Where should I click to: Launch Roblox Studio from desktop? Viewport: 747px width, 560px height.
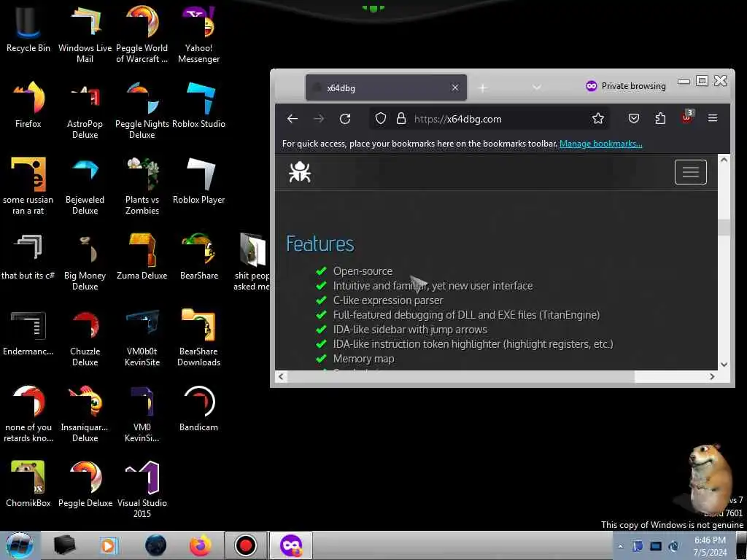coord(198,105)
